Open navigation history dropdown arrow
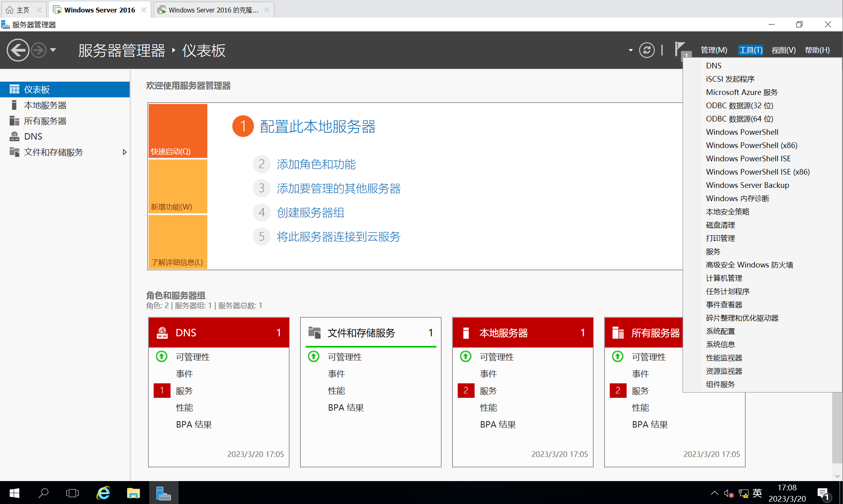843x504 pixels. [x=53, y=50]
